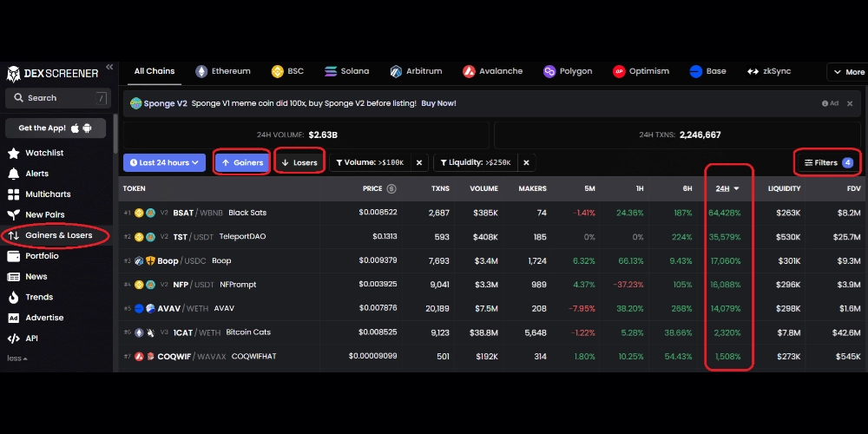This screenshot has width=868, height=434.
Task: Sort by 6H column header
Action: [687, 188]
